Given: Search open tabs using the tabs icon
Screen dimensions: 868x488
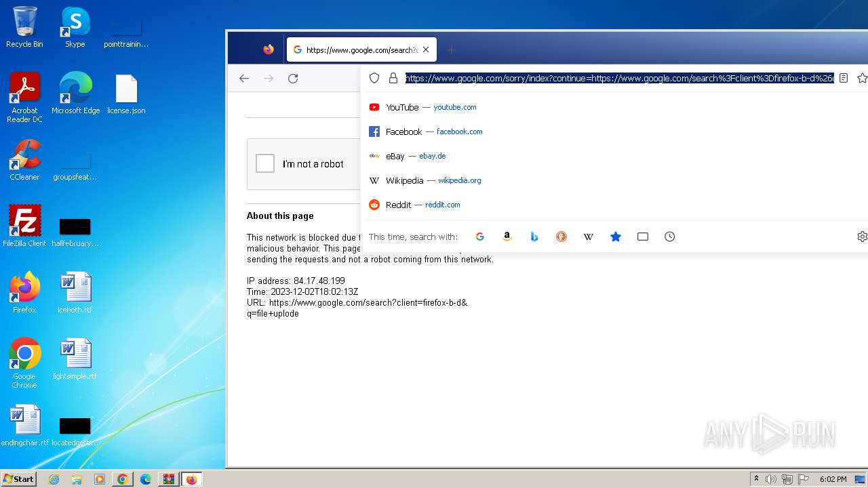Looking at the screenshot, I should 642,237.
